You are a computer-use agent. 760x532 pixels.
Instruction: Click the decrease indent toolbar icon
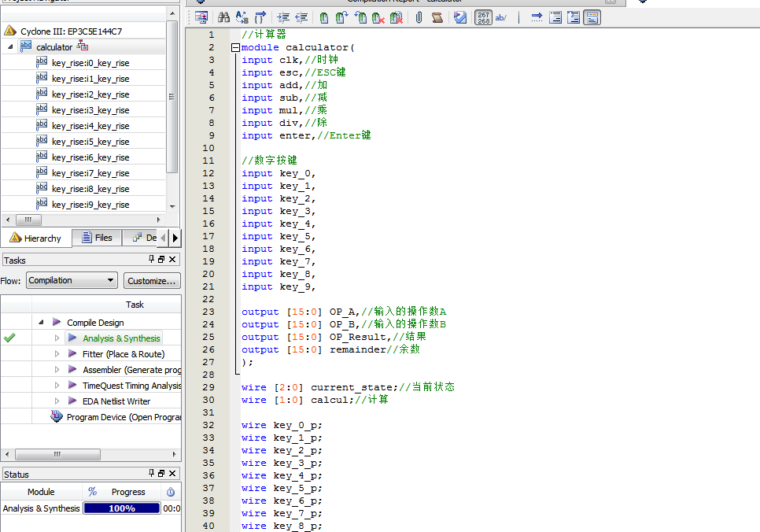pyautogui.click(x=301, y=17)
